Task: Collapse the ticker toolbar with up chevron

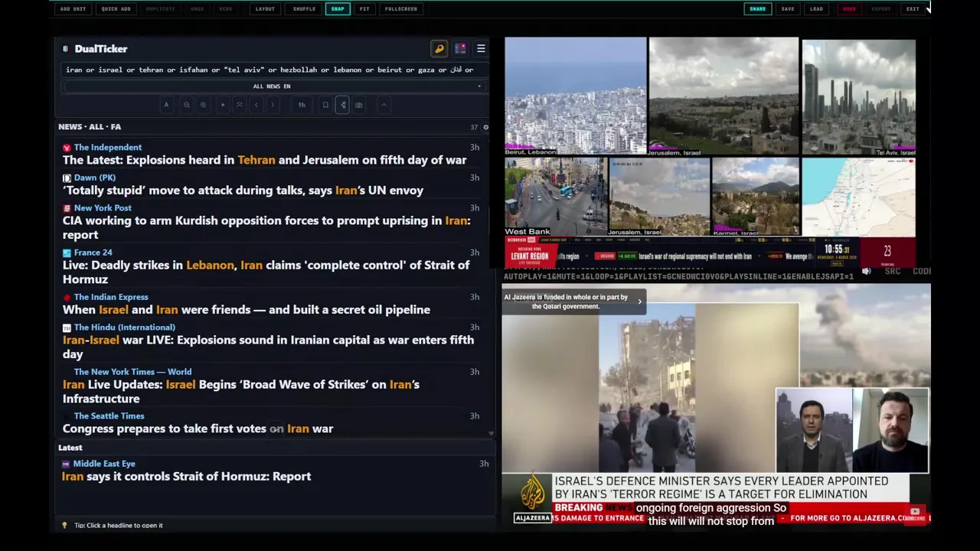Action: click(384, 105)
